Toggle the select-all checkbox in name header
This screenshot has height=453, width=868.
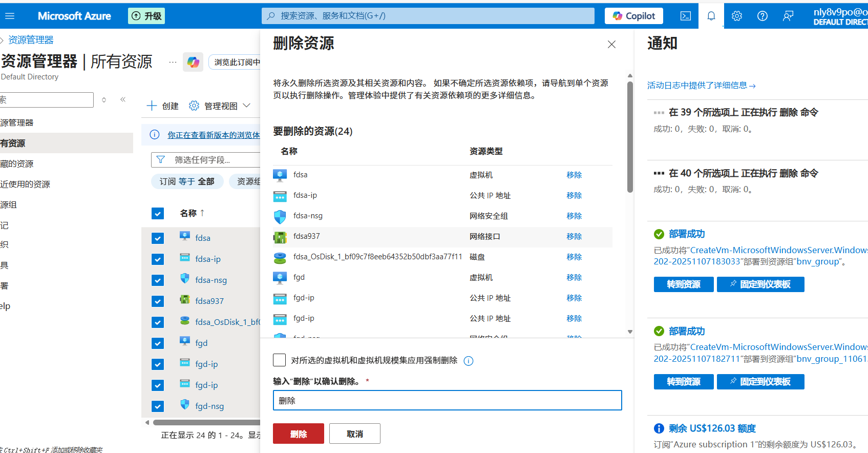click(158, 213)
